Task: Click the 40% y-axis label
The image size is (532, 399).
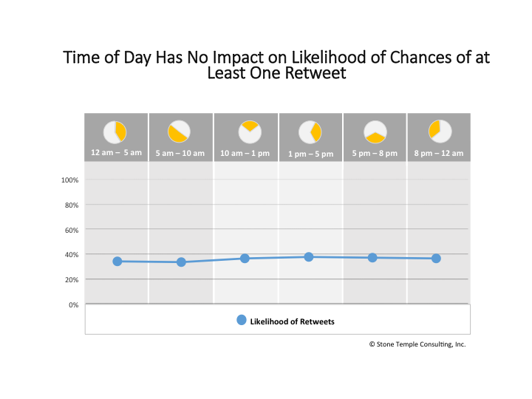Action: [70, 255]
